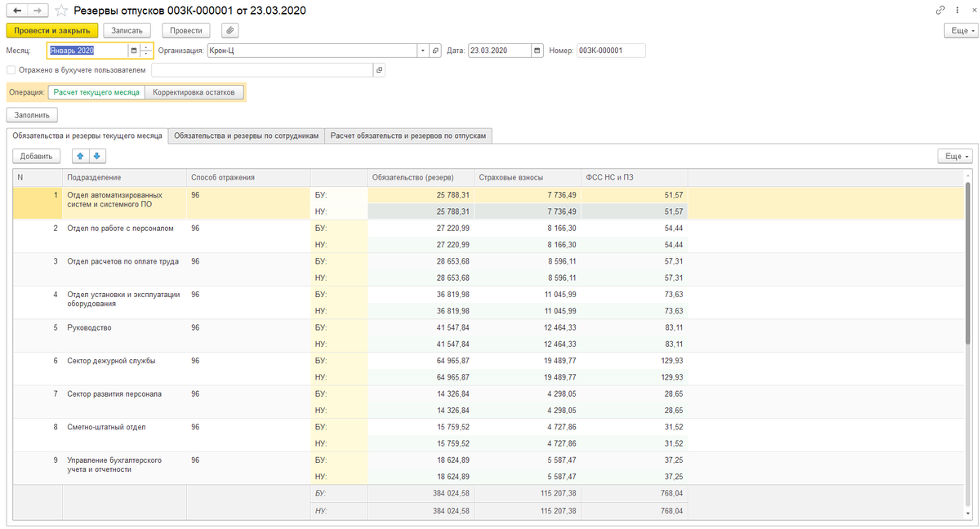Open organization Крон-Ц with the open button
This screenshot has height=529, width=980.
(x=435, y=51)
